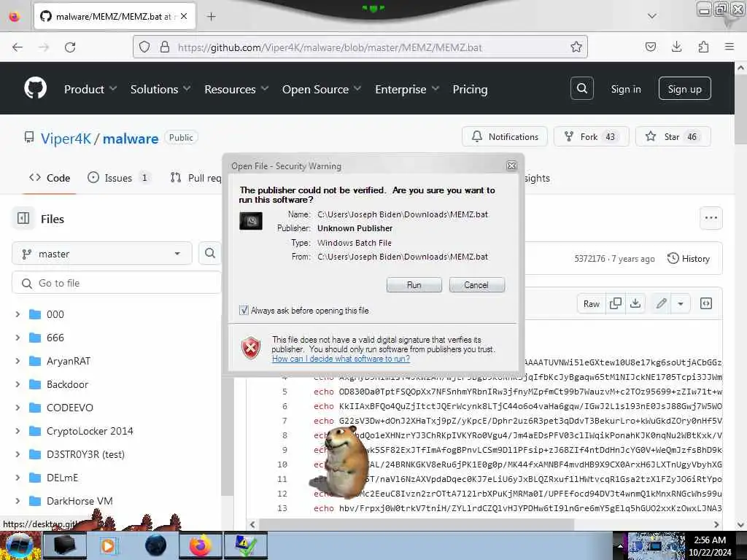Screen dimensions: 747x560
Task: Click the Sign in link
Action: coord(625,89)
